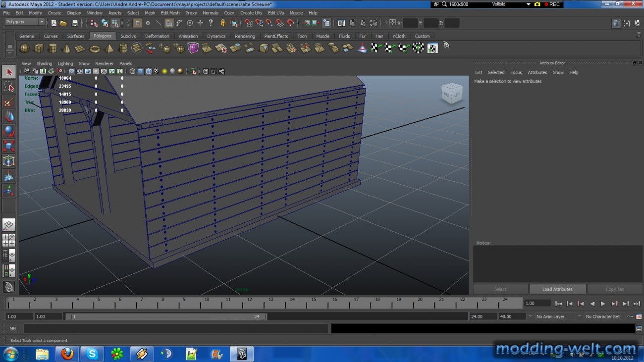
Task: Open Attributes menu in Attribute Editor
Action: pyautogui.click(x=537, y=72)
